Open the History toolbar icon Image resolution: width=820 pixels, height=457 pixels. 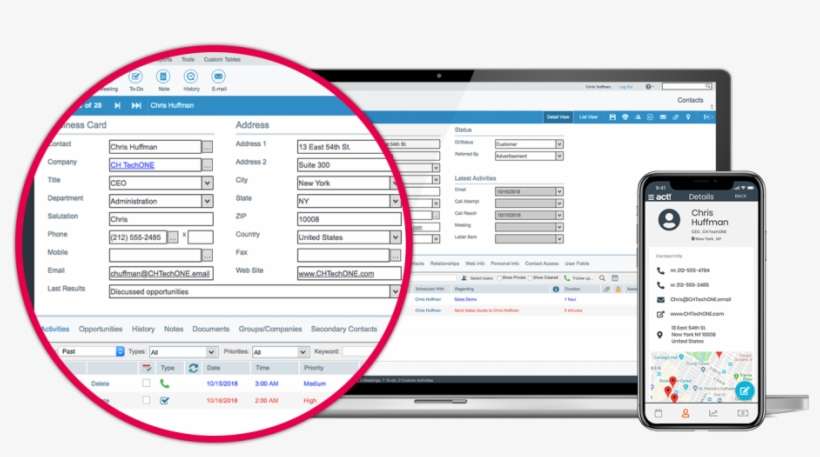pyautogui.click(x=191, y=77)
